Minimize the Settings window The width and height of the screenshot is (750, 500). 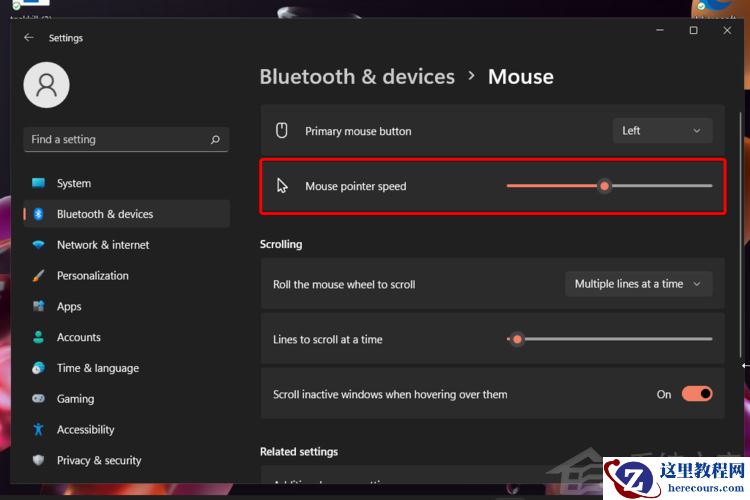pos(660,30)
